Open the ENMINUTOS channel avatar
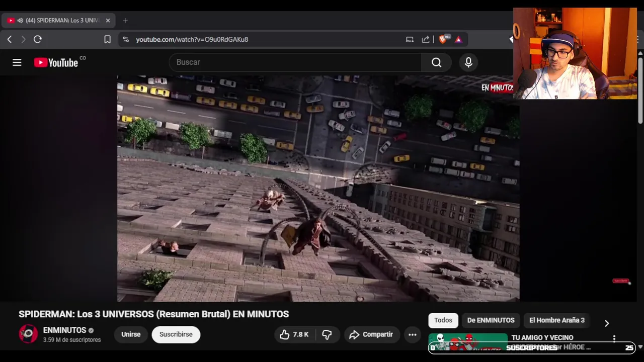The width and height of the screenshot is (644, 362). point(28,334)
